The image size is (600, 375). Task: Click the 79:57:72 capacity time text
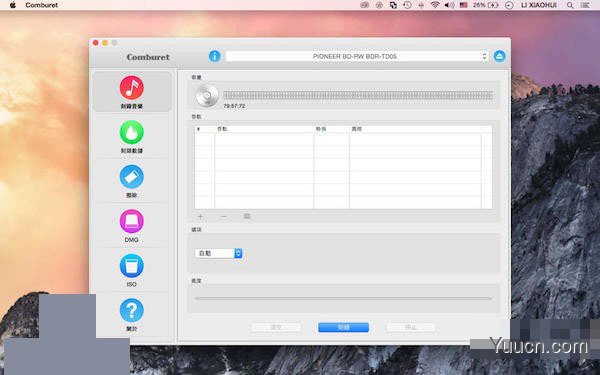click(234, 106)
